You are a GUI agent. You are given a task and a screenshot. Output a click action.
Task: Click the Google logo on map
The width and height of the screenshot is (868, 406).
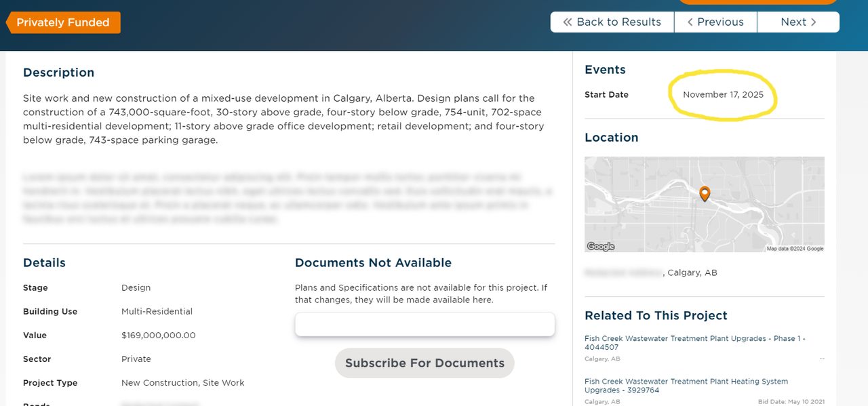coord(600,247)
